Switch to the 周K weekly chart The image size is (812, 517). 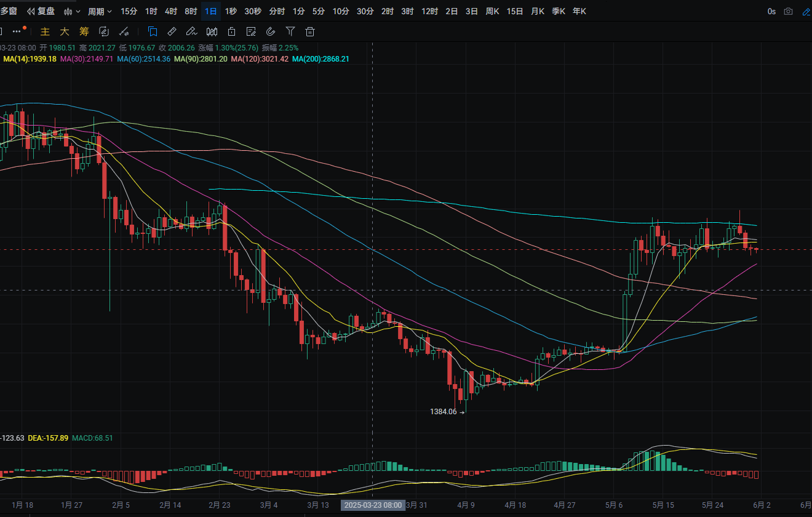point(492,11)
